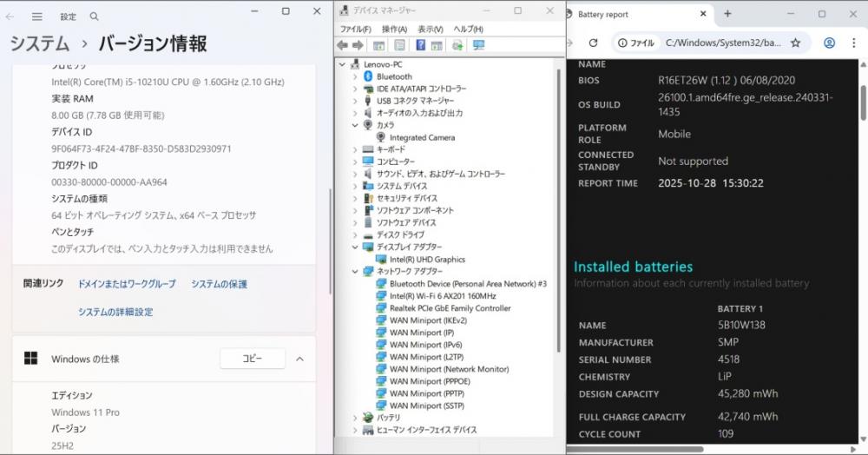Select the ディスク ドライブ category

pos(400,234)
